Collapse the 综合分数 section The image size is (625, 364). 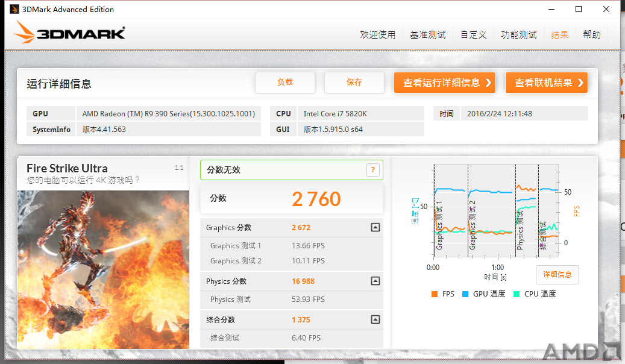(375, 319)
